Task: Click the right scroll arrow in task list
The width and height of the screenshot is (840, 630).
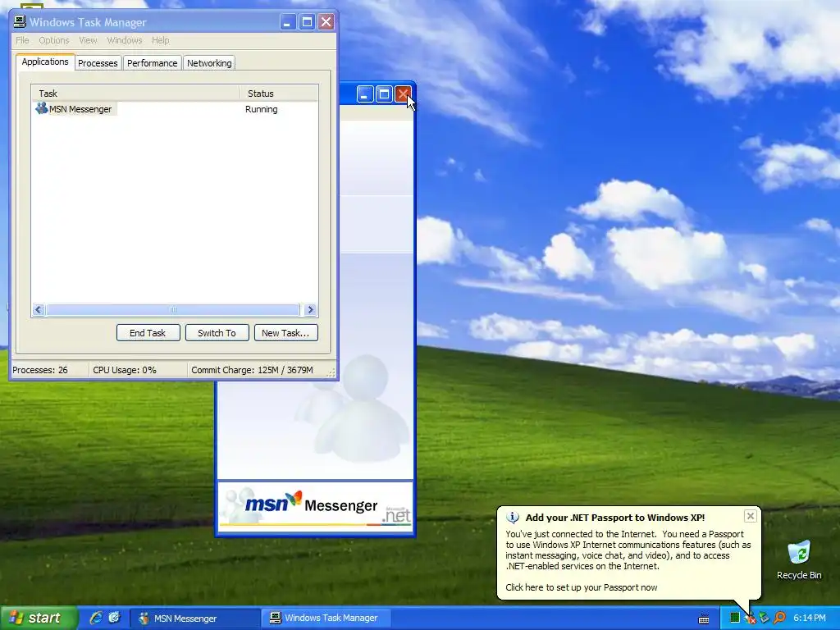Action: [x=310, y=309]
